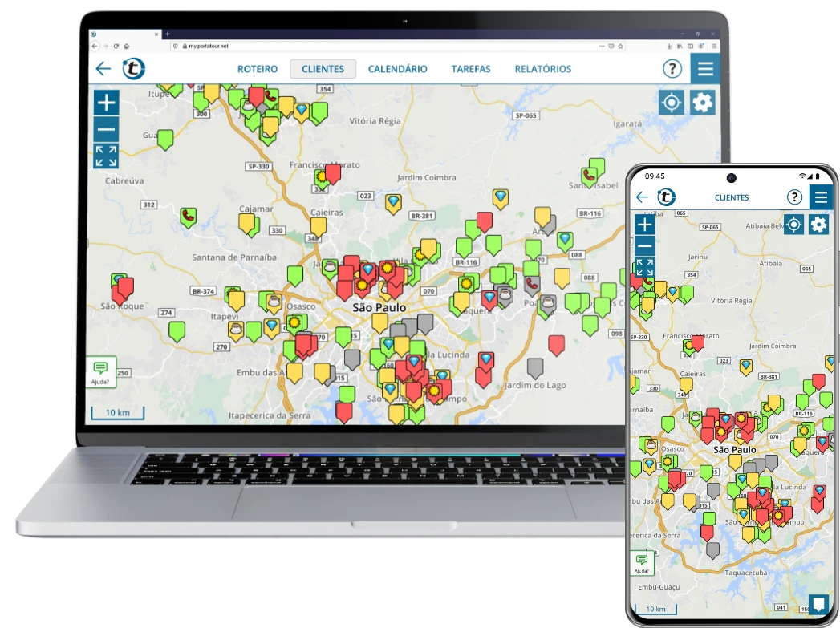Click the portatour logo on the laptop screen
This screenshot has width=840, height=628.
pyautogui.click(x=133, y=68)
